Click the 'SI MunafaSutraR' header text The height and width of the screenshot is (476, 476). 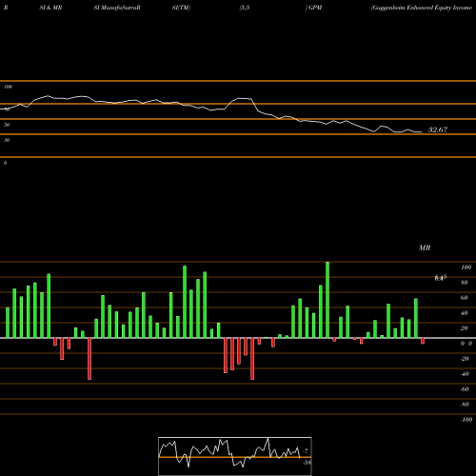(117, 8)
